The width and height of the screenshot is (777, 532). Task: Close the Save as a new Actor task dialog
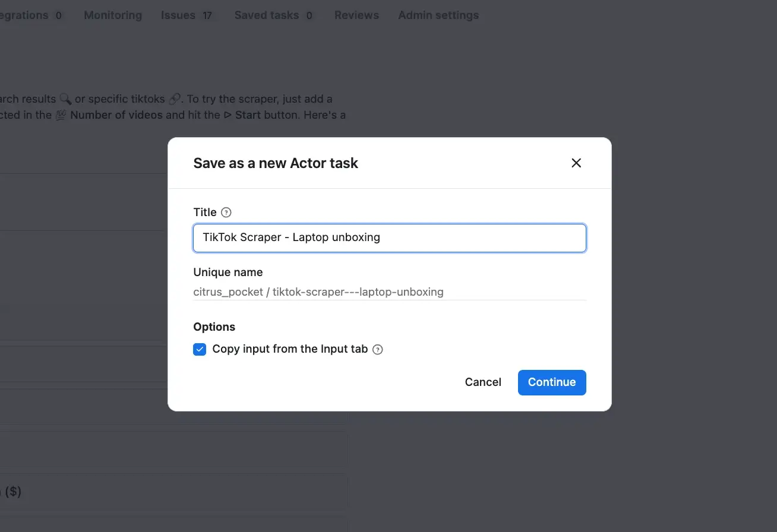point(576,163)
